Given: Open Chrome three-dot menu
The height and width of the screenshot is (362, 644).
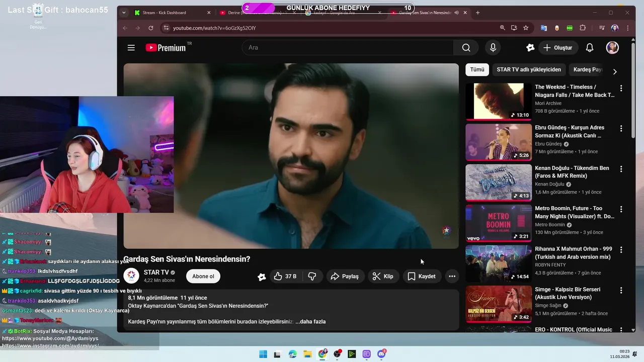Looking at the screenshot, I should click(628, 28).
